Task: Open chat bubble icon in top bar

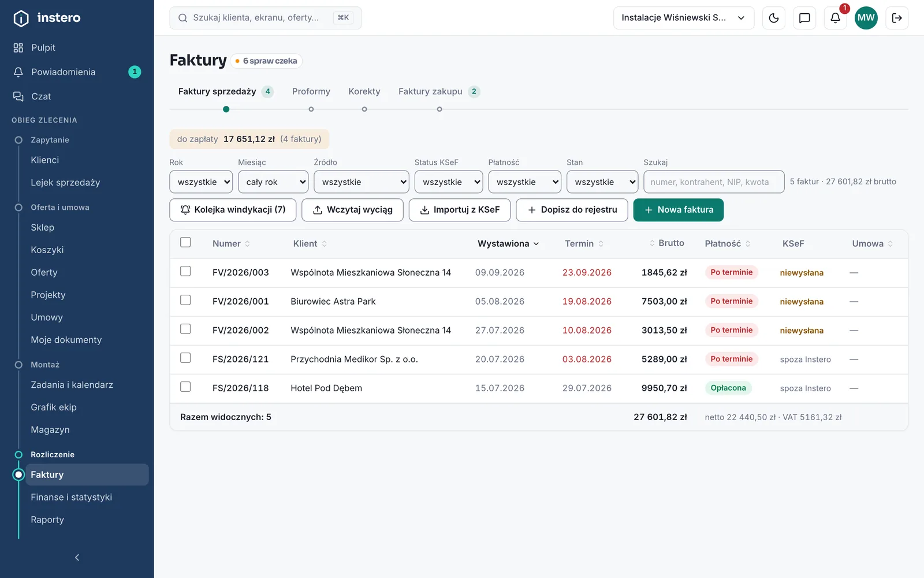Action: [804, 18]
